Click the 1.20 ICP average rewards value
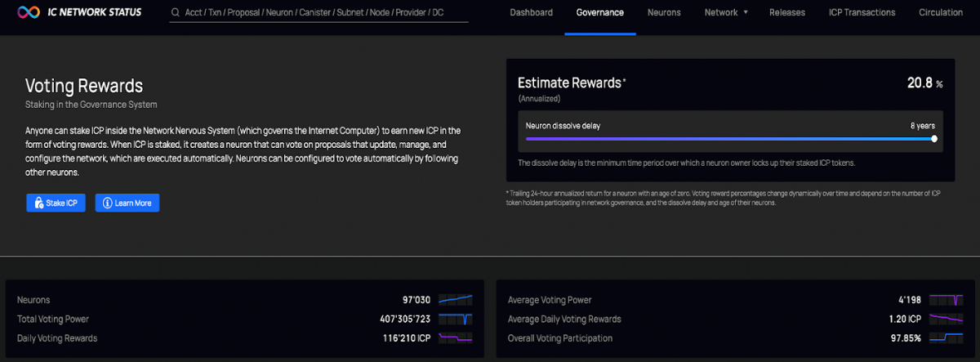 pos(906,319)
